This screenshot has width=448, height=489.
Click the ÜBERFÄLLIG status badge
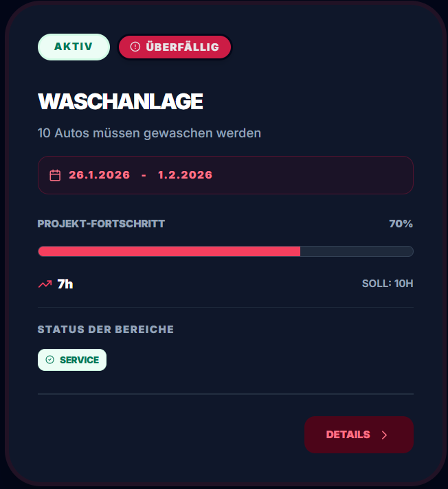[x=175, y=47]
